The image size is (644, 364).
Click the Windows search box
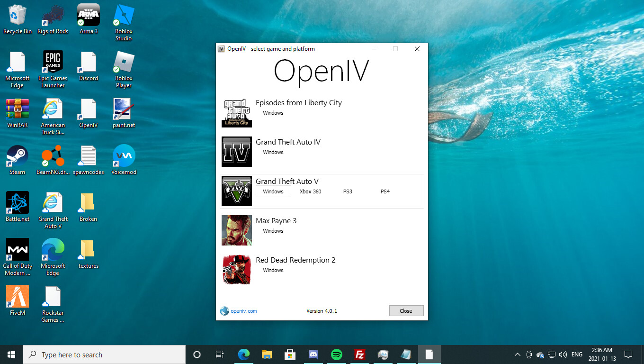[x=104, y=355]
